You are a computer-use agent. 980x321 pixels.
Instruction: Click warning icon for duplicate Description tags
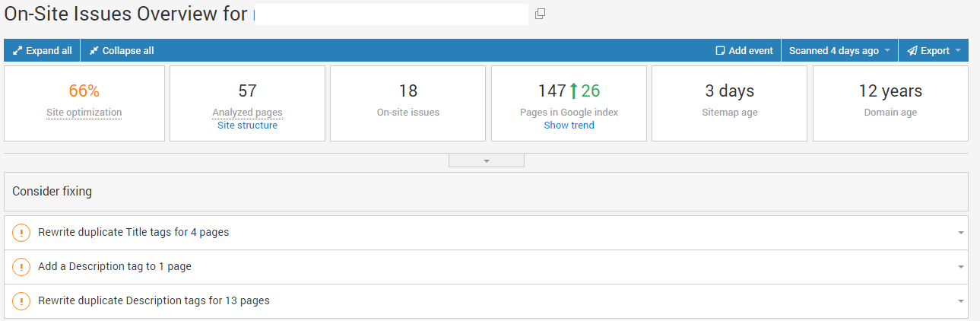coord(21,301)
